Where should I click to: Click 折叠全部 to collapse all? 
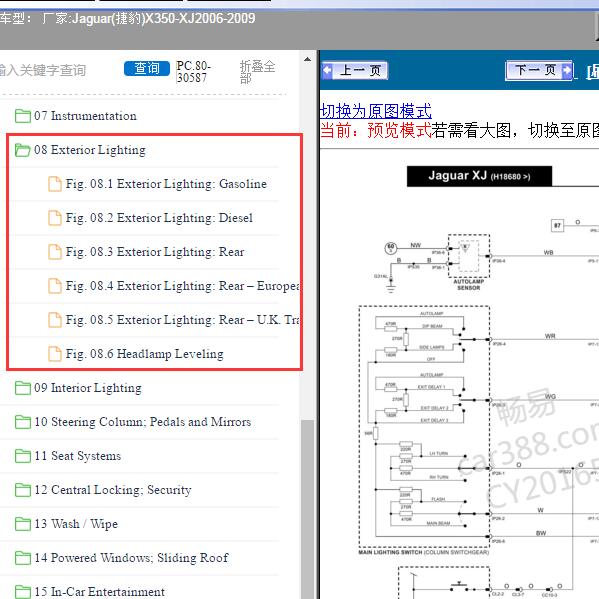[x=257, y=72]
